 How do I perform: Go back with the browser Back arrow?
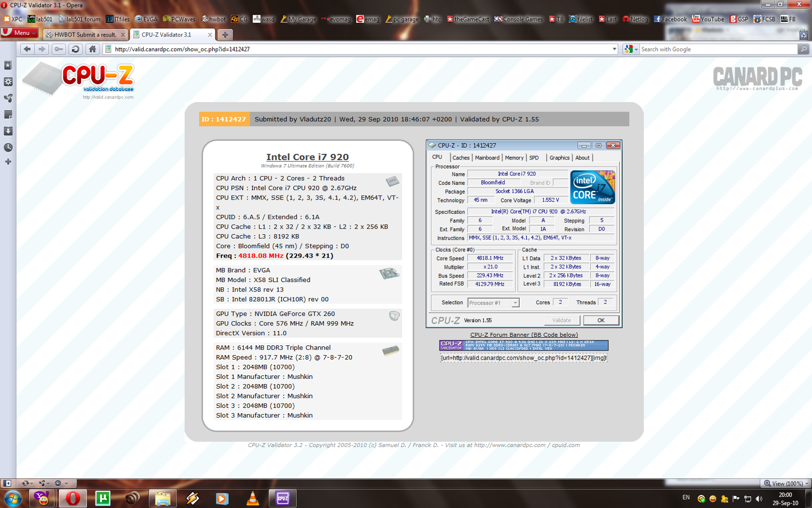pos(27,49)
